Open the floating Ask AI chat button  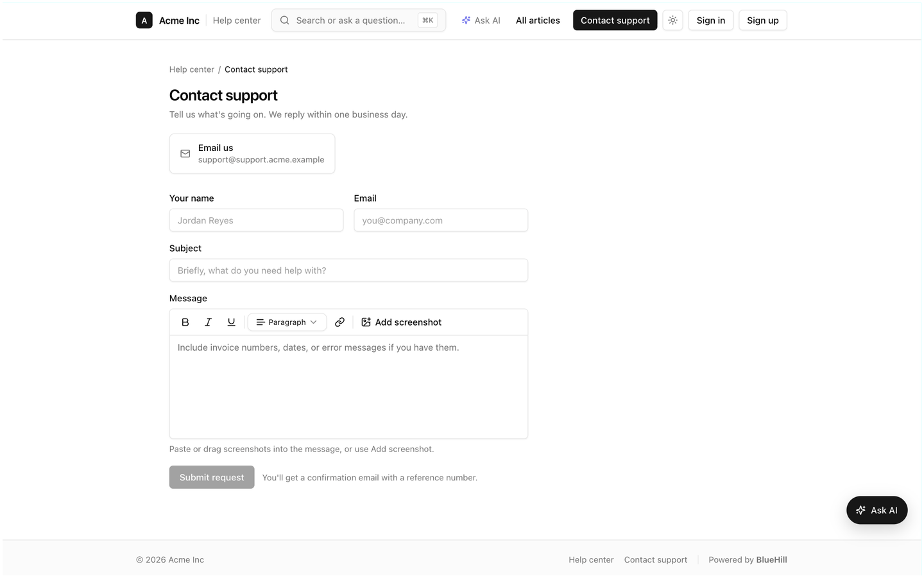point(877,511)
